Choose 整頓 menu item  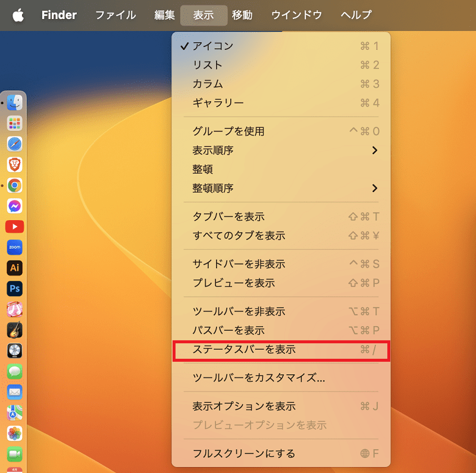point(281,169)
